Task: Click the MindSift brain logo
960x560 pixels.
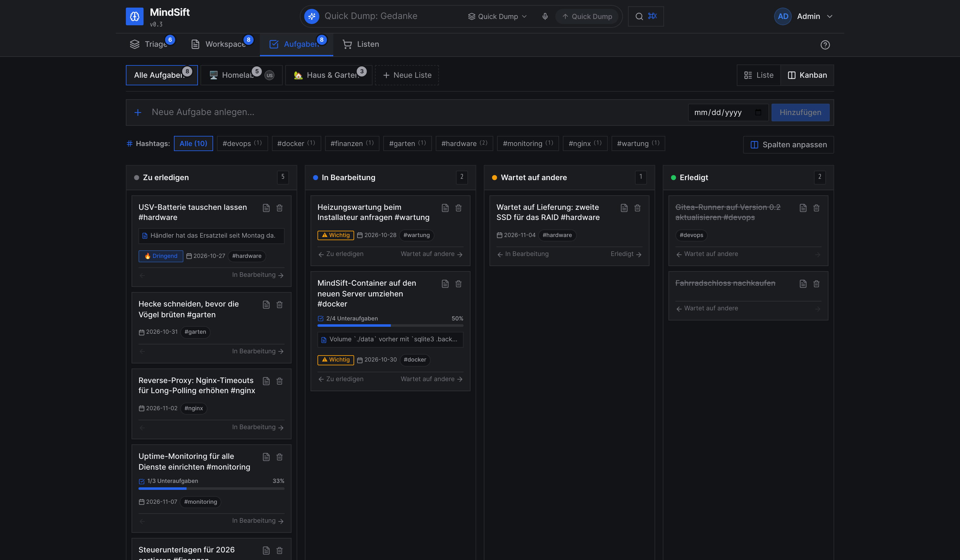Action: (134, 16)
